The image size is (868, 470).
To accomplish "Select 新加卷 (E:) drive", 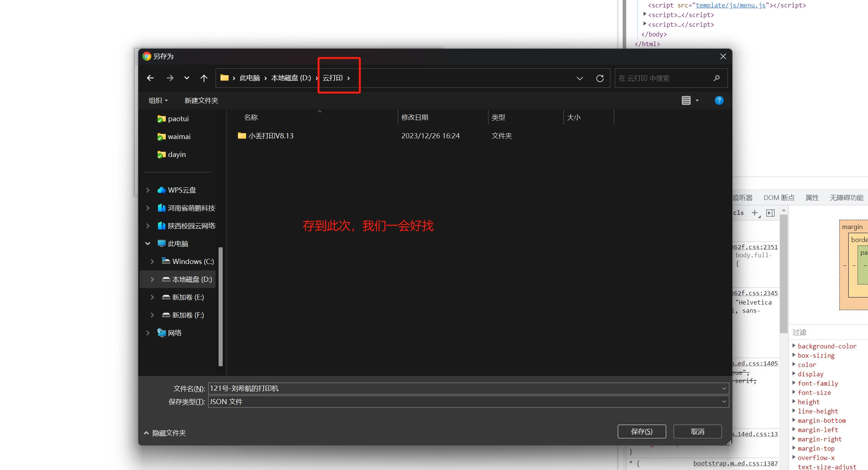I will (x=183, y=297).
